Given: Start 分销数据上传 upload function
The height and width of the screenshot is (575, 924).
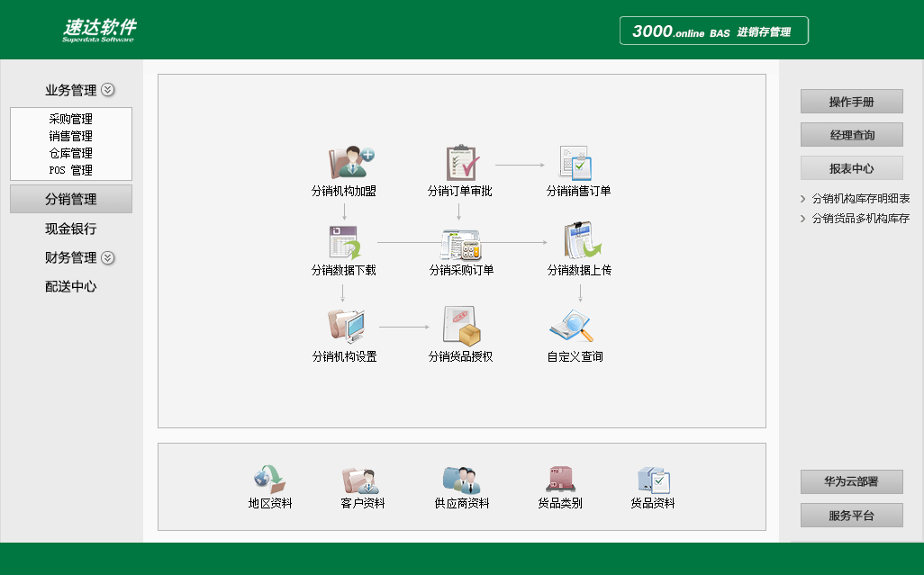Looking at the screenshot, I should click(577, 243).
